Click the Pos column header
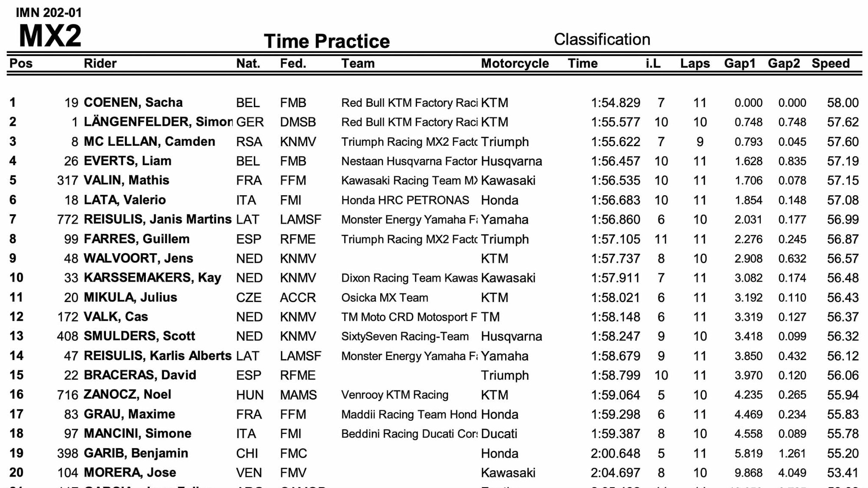This screenshot has width=868, height=488. click(21, 63)
